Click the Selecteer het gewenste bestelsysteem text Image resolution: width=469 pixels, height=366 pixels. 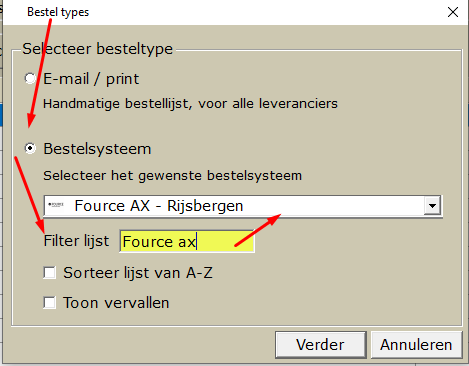point(173,175)
